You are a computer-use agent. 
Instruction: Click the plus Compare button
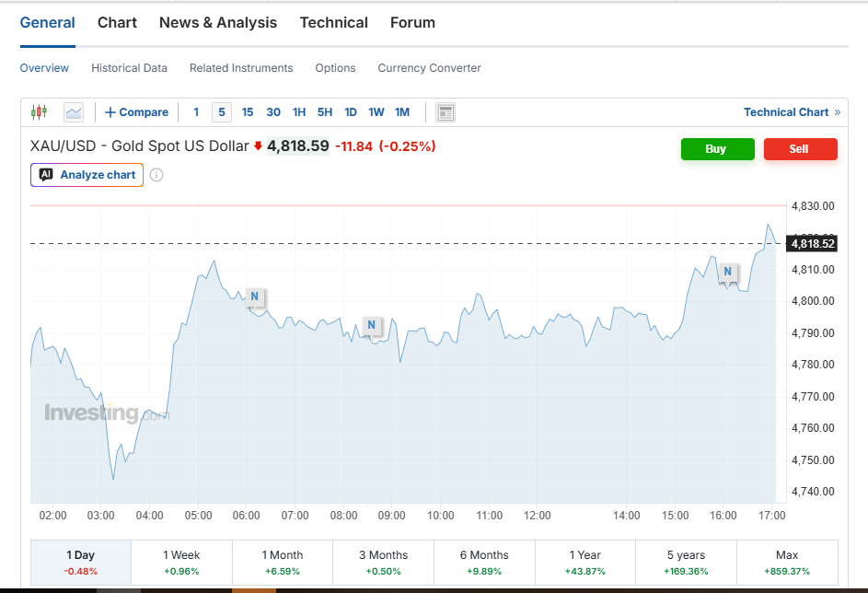tap(136, 112)
